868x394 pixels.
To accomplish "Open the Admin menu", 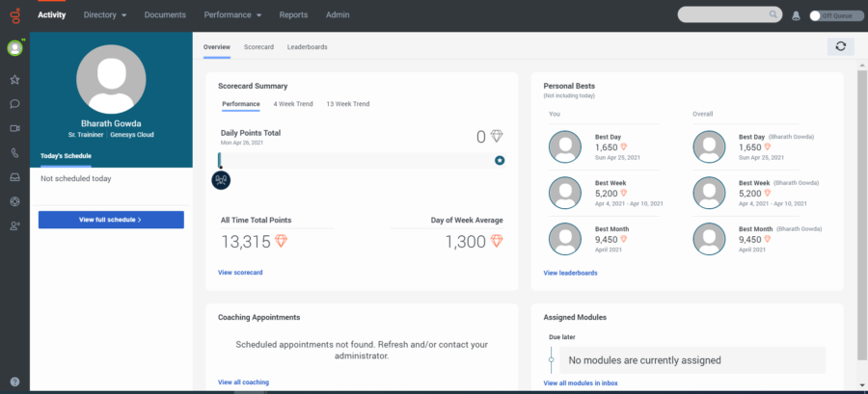I will tap(338, 14).
